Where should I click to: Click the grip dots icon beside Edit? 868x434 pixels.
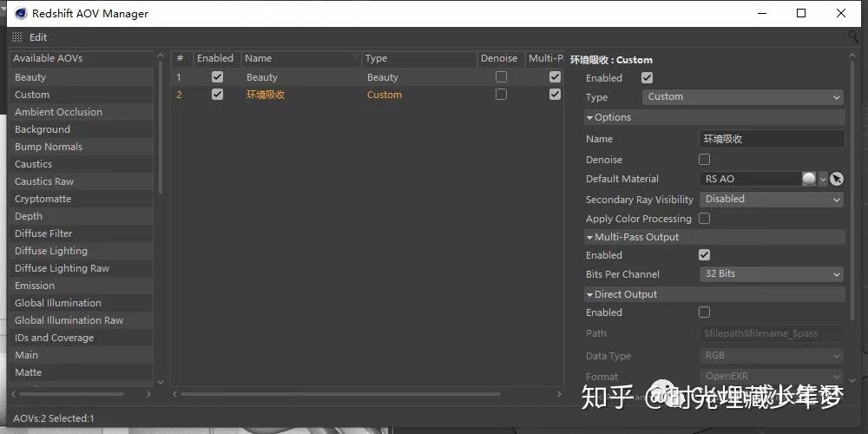tap(17, 37)
